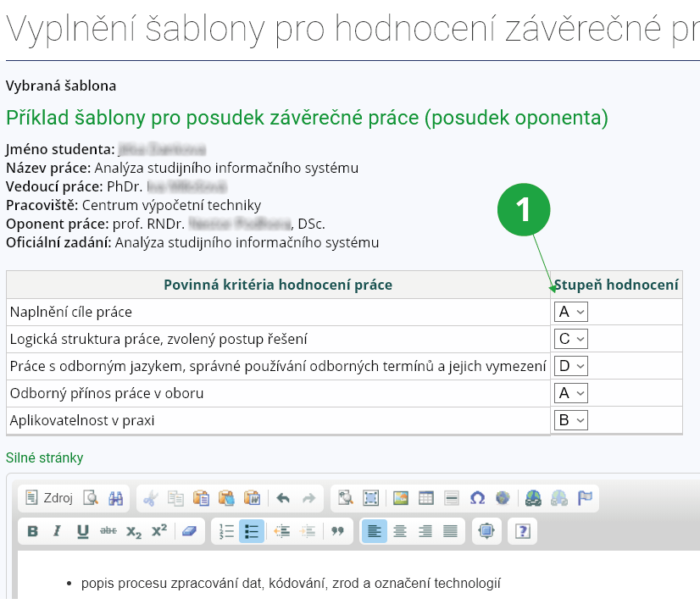This screenshot has height=604, width=700.
Task: Click the subscript button
Action: pos(134,531)
